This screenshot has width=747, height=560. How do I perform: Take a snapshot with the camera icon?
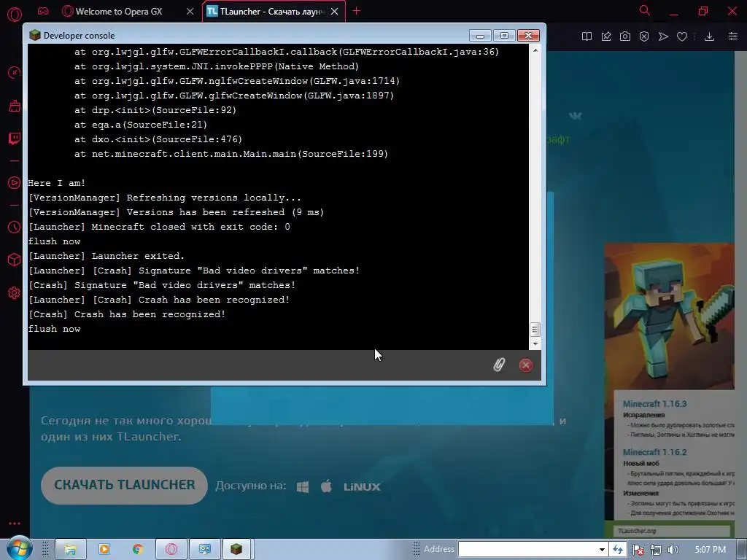pyautogui.click(x=625, y=36)
